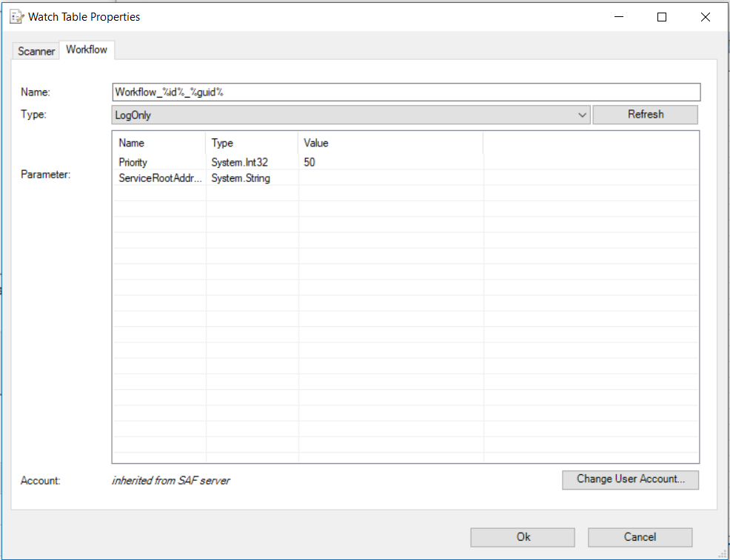The width and height of the screenshot is (730, 560).
Task: Click the Priority value showing 50
Action: (x=309, y=162)
